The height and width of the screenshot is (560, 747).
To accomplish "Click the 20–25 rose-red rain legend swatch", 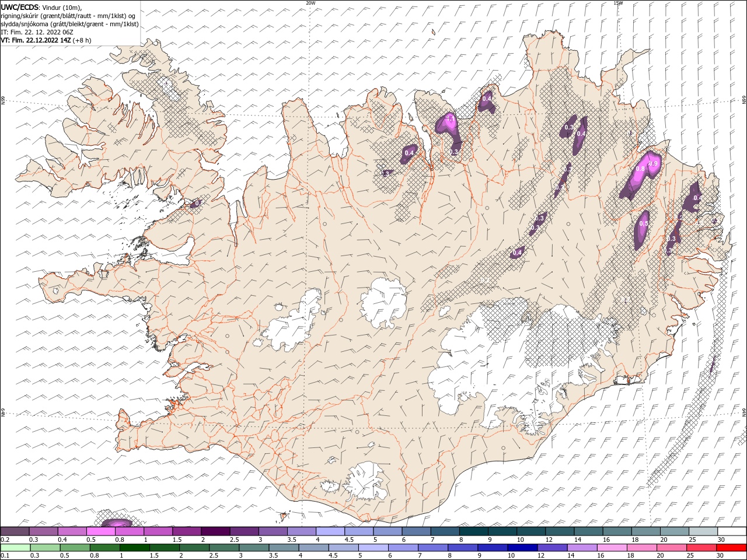I will tap(671, 548).
